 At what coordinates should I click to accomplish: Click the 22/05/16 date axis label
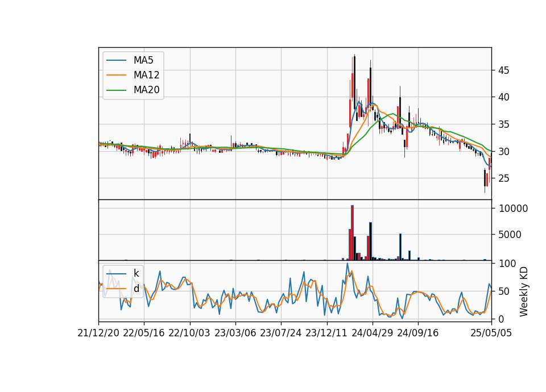144,333
